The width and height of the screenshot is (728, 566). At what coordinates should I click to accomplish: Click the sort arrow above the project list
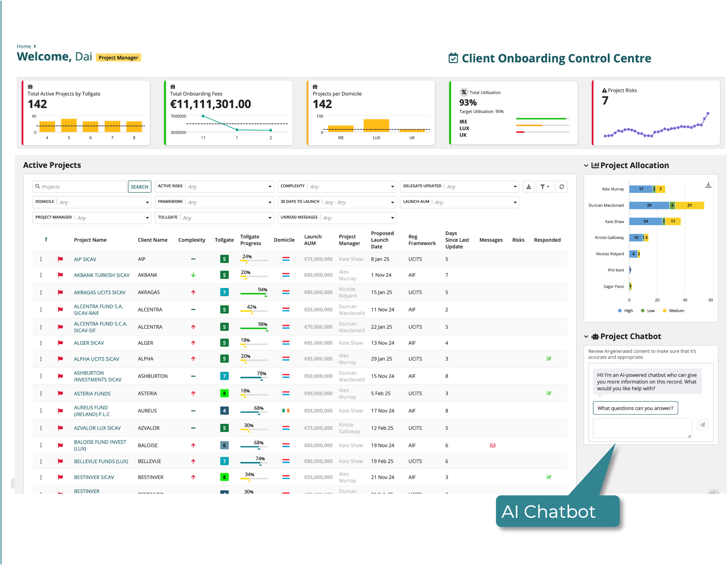[46, 239]
